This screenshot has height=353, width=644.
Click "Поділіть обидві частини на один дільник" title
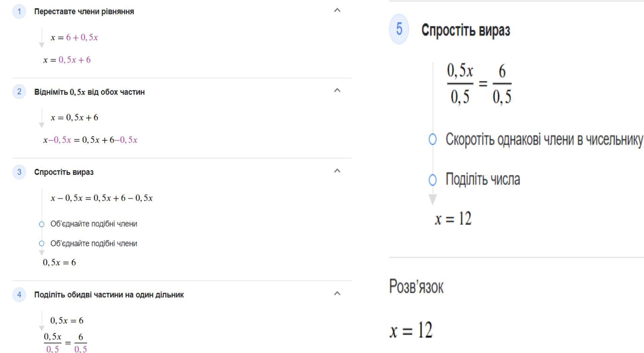pyautogui.click(x=109, y=295)
